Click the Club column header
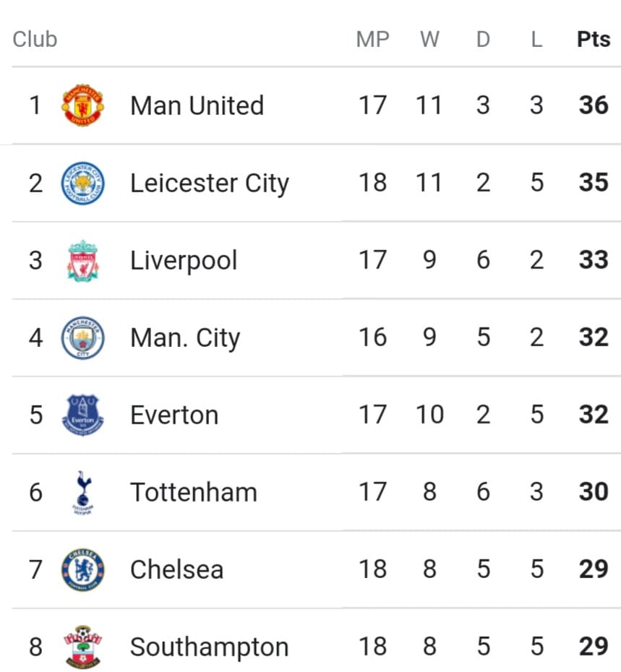 (35, 40)
